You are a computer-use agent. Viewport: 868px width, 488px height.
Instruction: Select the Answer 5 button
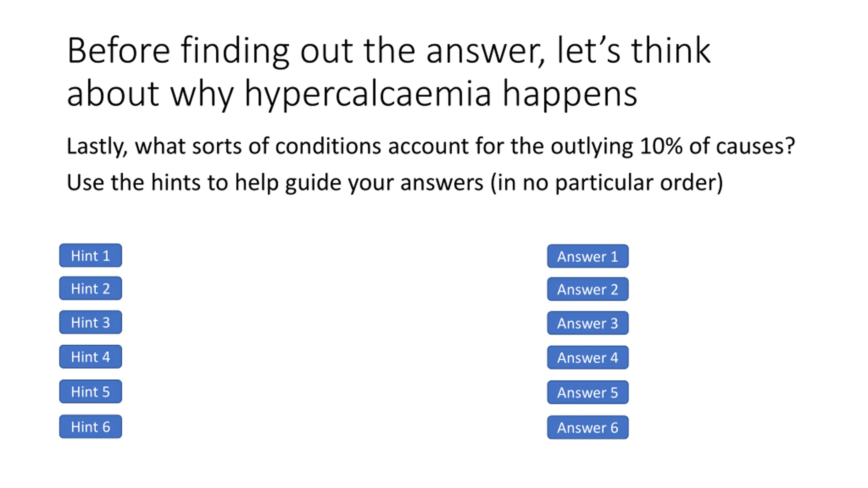coord(588,392)
